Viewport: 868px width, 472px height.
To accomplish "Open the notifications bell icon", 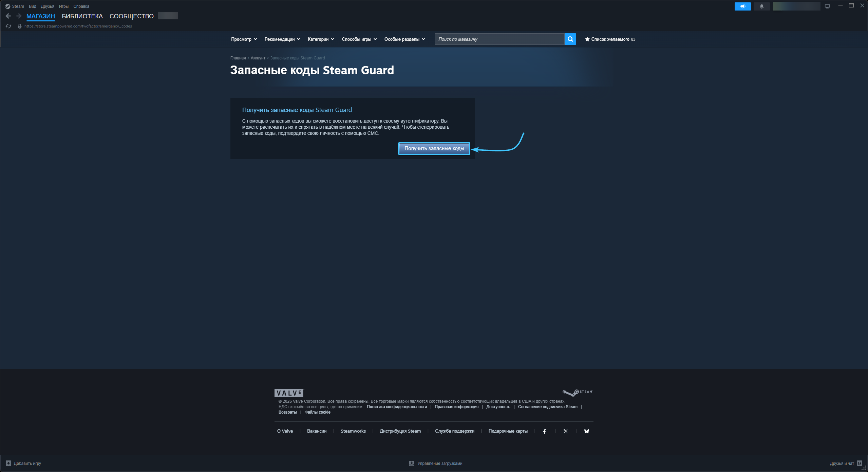I will pyautogui.click(x=761, y=6).
